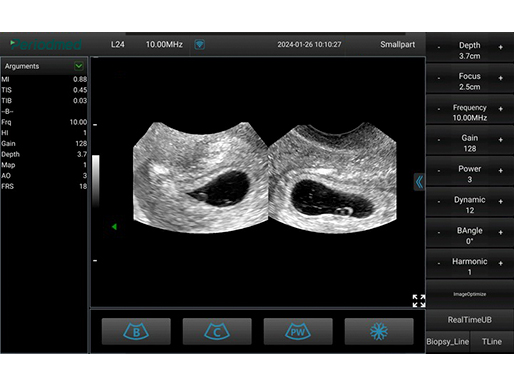This screenshot has width=514, height=386.
Task: Increase Depth with plus button
Action: (x=500, y=47)
